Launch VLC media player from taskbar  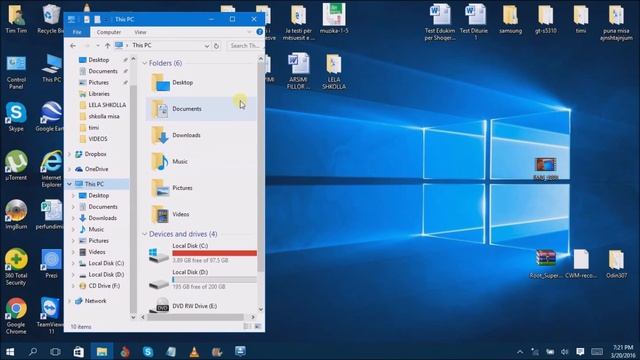click(194, 351)
